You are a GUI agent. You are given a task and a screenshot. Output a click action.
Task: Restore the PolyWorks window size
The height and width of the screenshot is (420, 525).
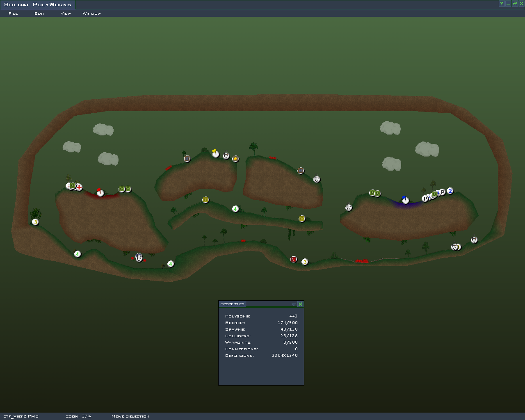[x=515, y=4]
